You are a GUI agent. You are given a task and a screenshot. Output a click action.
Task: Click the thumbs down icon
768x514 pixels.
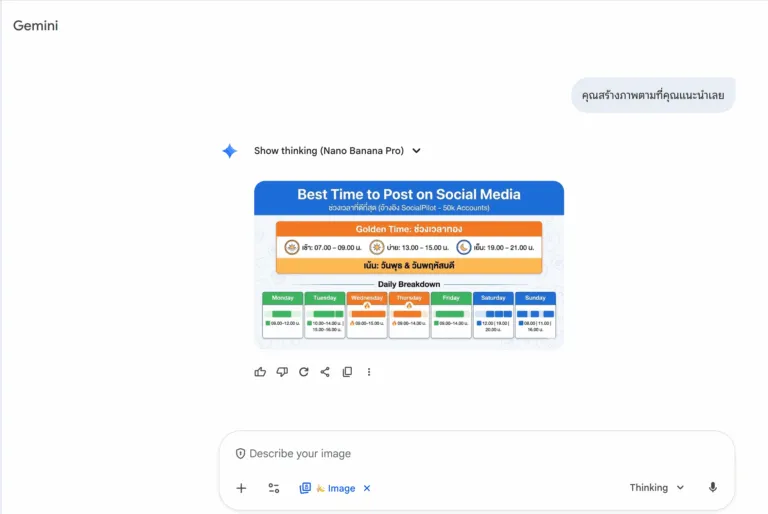tap(282, 372)
